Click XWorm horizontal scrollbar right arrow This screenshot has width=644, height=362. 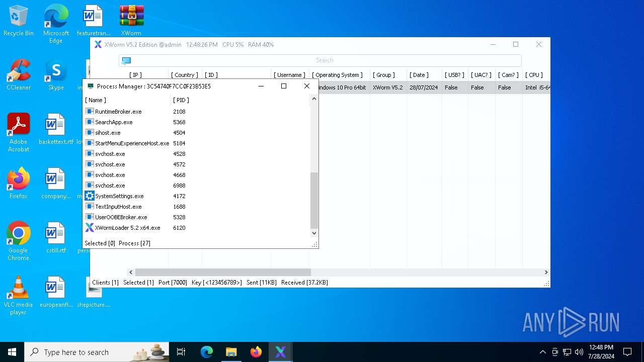tap(546, 272)
